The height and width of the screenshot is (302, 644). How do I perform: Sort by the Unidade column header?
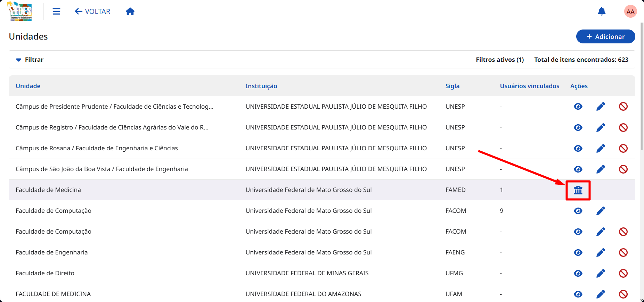click(x=28, y=86)
